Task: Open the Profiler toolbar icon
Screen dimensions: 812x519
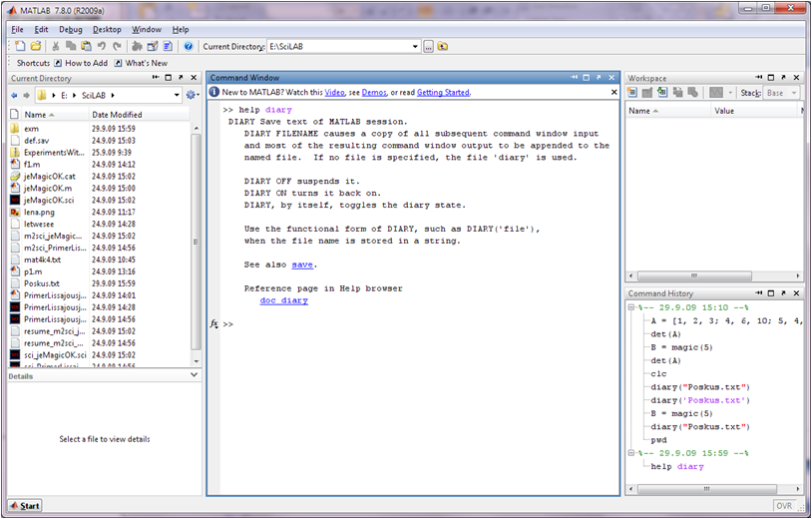Action: click(168, 46)
